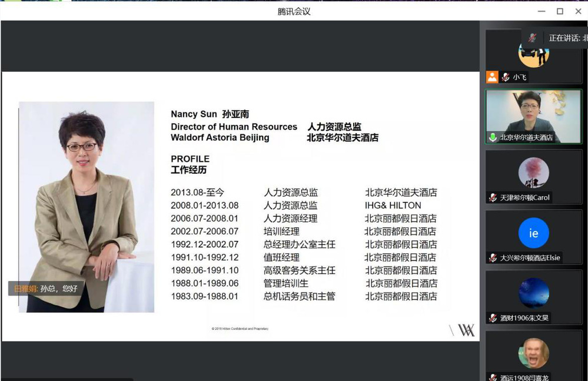Click the Waldorf Astoria logo on slide
Screen dimensions: 588x381
pyautogui.click(x=466, y=330)
